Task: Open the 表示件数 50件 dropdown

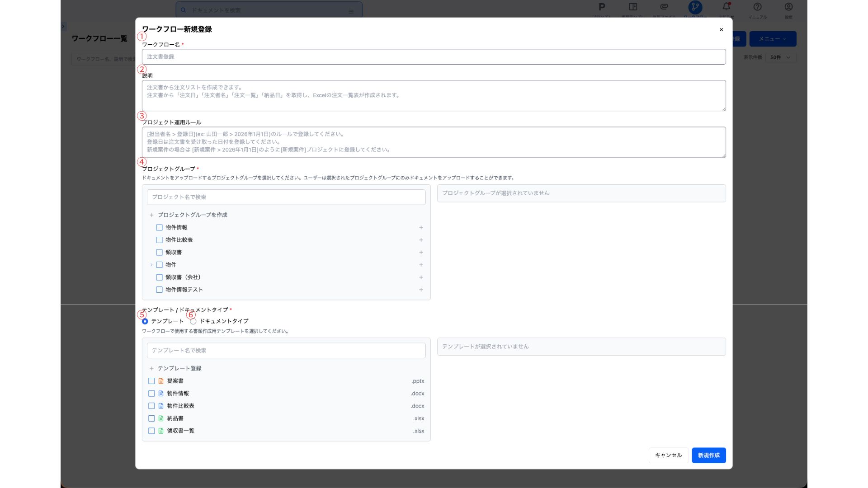Action: click(780, 57)
